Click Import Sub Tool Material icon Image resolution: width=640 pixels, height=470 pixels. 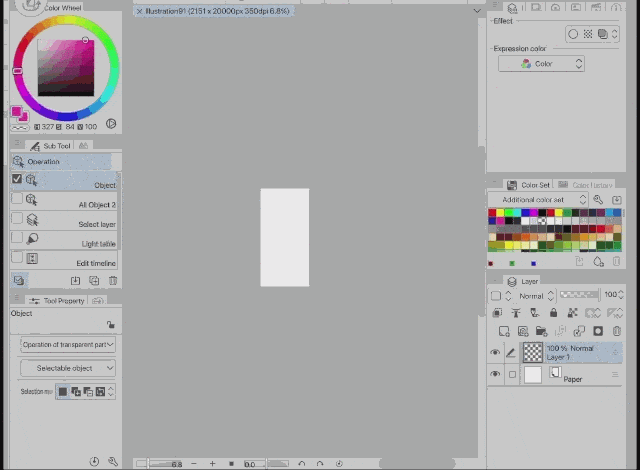[x=75, y=281]
